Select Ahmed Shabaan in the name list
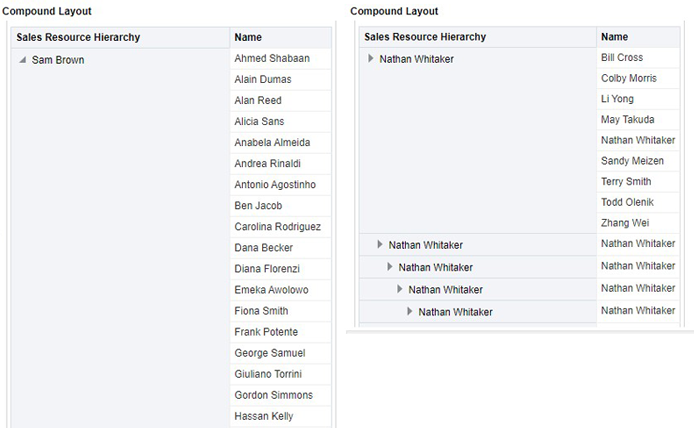Viewport: 694px width, 428px height. (x=281, y=58)
